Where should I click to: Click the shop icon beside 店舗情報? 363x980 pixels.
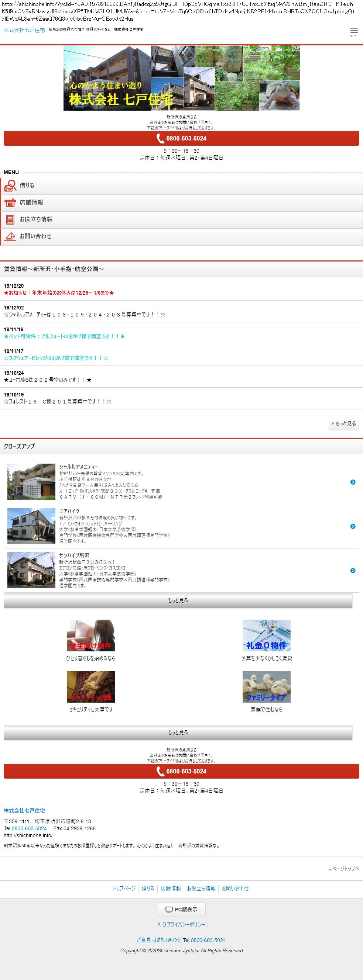[10, 202]
